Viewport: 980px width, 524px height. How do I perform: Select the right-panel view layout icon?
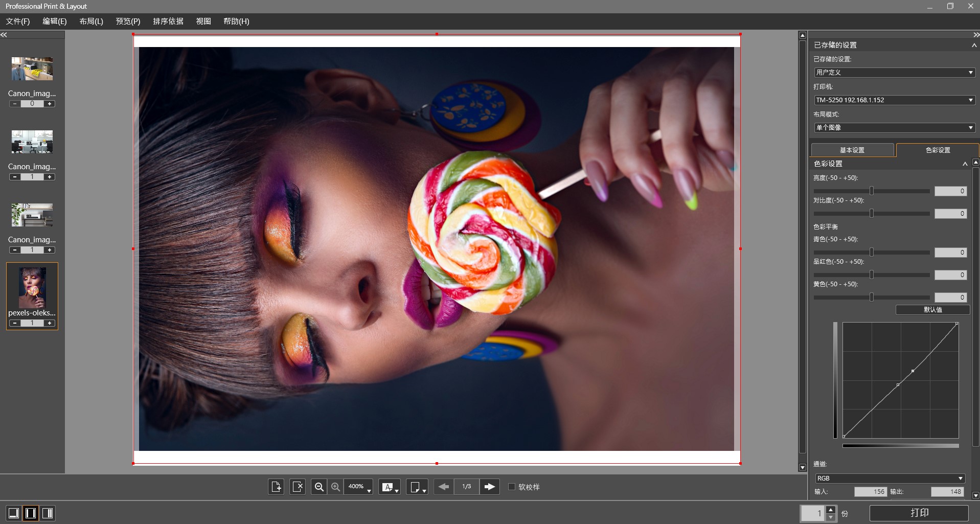click(48, 513)
